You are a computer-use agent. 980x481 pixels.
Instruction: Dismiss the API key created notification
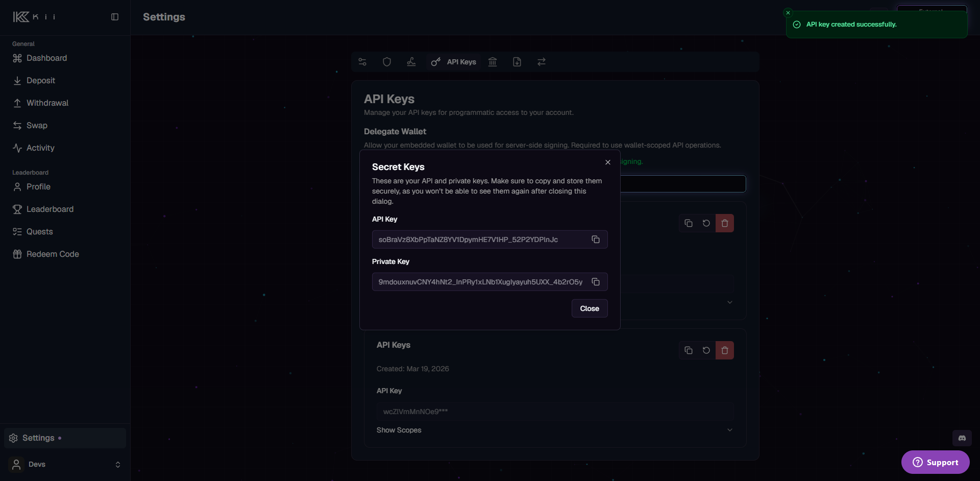[788, 13]
